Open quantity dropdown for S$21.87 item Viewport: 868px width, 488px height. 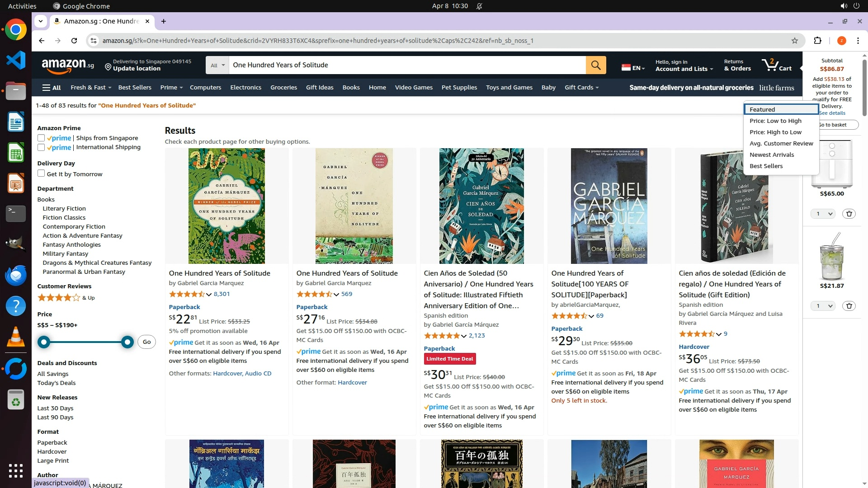tap(823, 306)
